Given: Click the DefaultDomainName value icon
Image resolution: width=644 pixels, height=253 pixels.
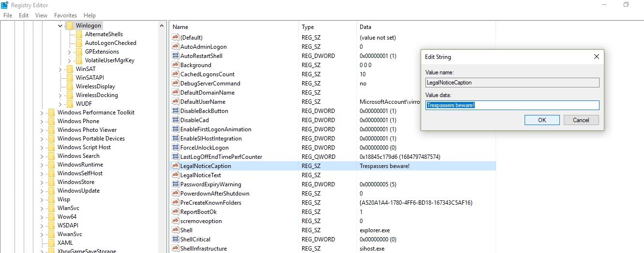Looking at the screenshot, I should coord(176,93).
